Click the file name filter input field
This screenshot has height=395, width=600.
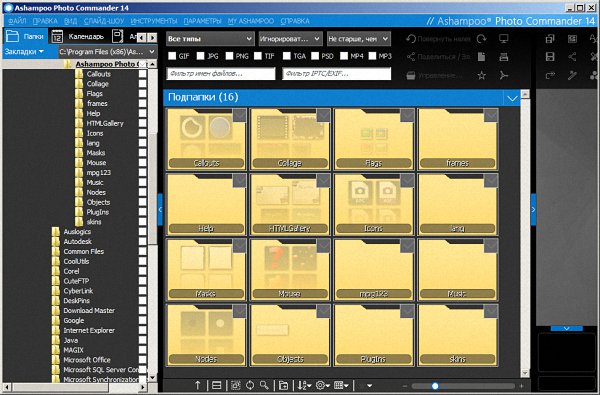point(221,73)
